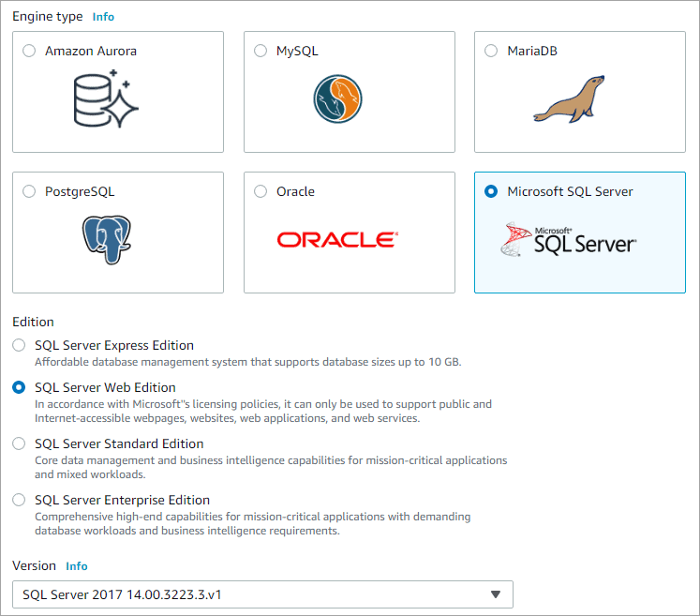The height and width of the screenshot is (616, 700).
Task: Open the Engine type Info link
Action: point(103,17)
